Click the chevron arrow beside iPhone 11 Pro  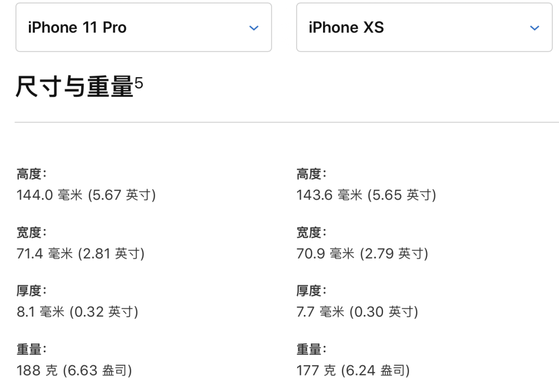(x=254, y=28)
